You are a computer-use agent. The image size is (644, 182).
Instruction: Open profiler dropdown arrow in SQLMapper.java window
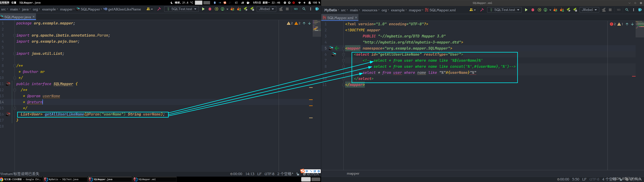[x=227, y=9]
